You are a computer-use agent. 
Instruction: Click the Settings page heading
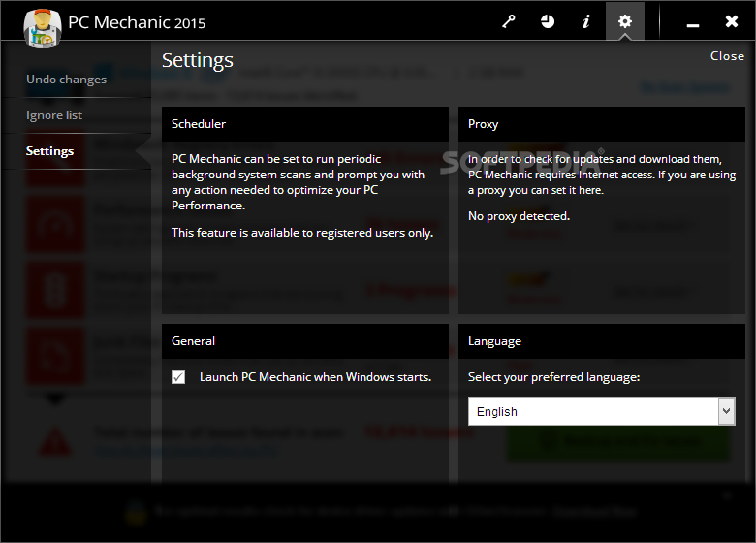pyautogui.click(x=197, y=61)
